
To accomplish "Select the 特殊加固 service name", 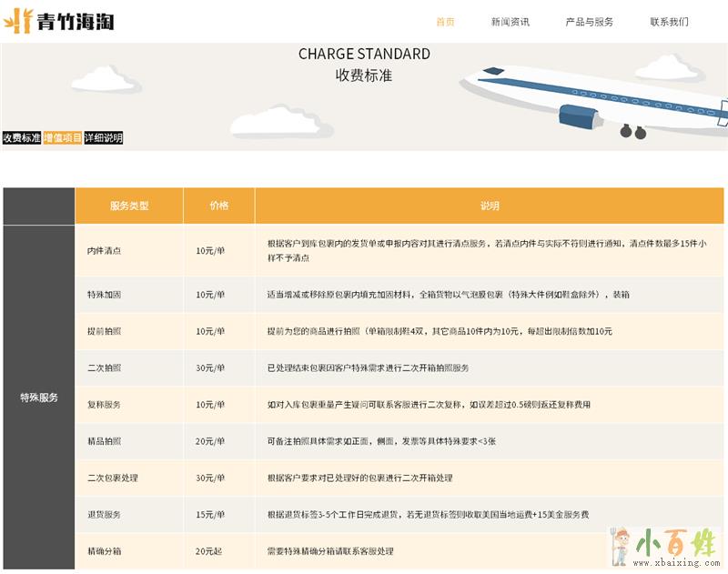I will tap(104, 295).
